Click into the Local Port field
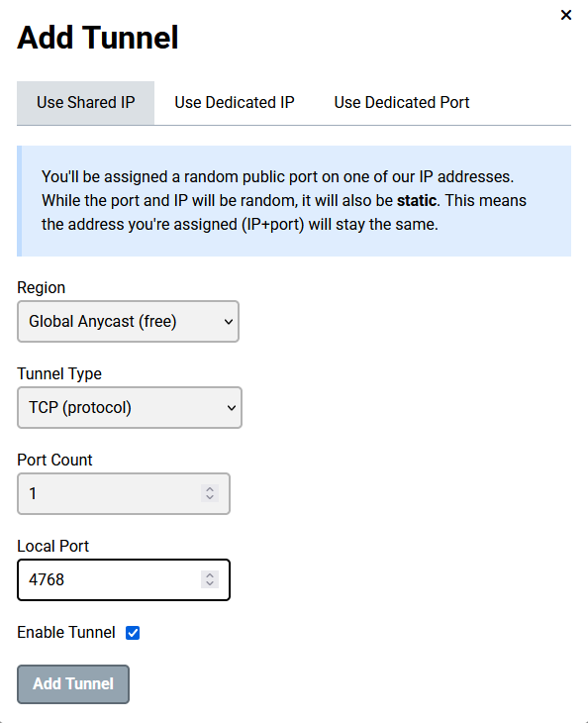 [x=124, y=580]
